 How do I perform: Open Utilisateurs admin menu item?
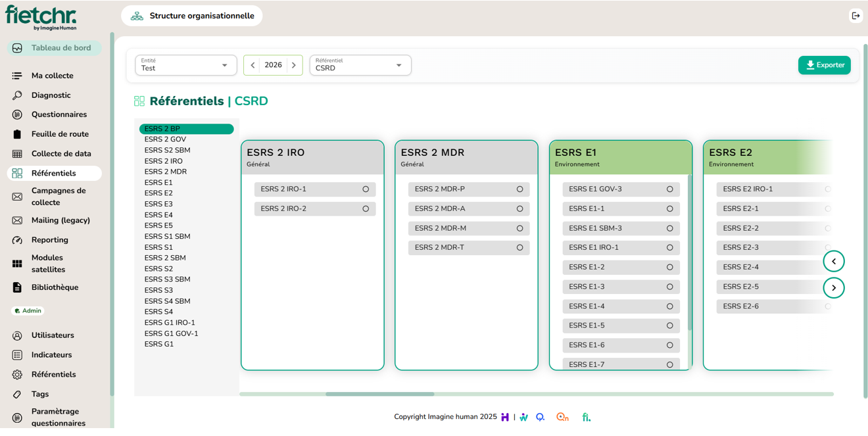click(x=53, y=335)
